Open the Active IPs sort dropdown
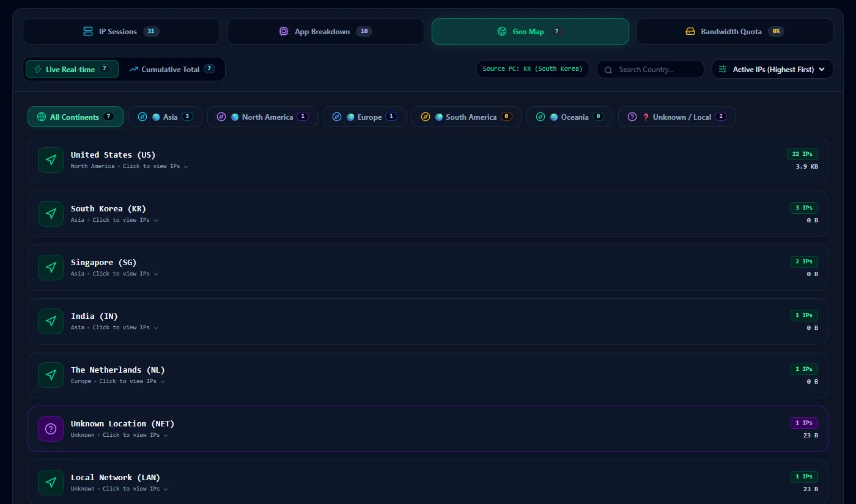Screen dimensions: 856x504 click(772, 70)
